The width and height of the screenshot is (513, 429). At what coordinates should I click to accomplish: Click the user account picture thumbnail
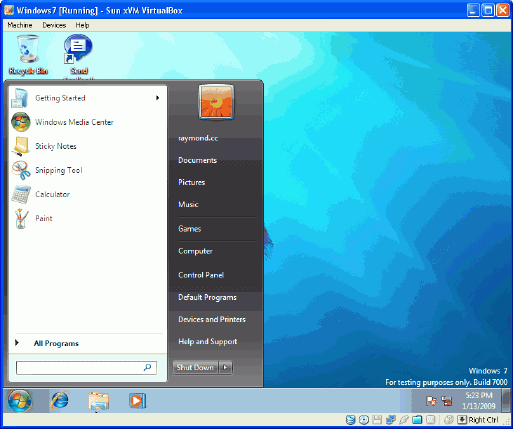pos(216,102)
